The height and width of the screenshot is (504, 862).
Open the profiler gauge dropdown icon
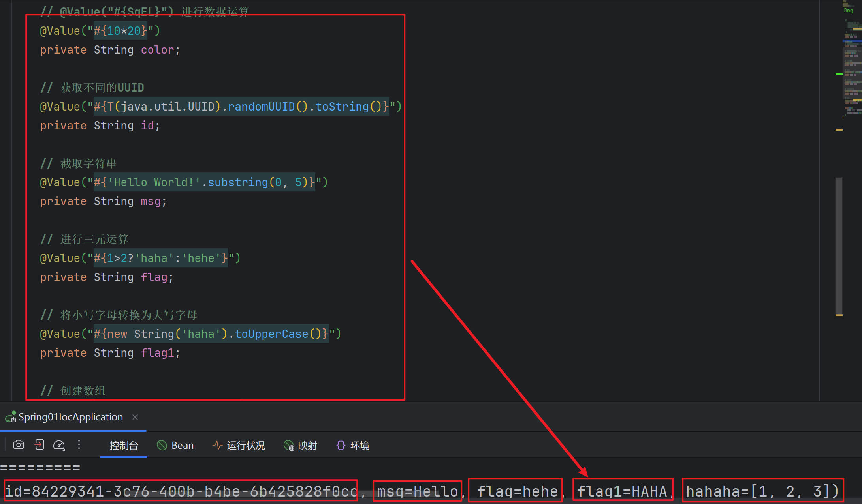(x=59, y=445)
